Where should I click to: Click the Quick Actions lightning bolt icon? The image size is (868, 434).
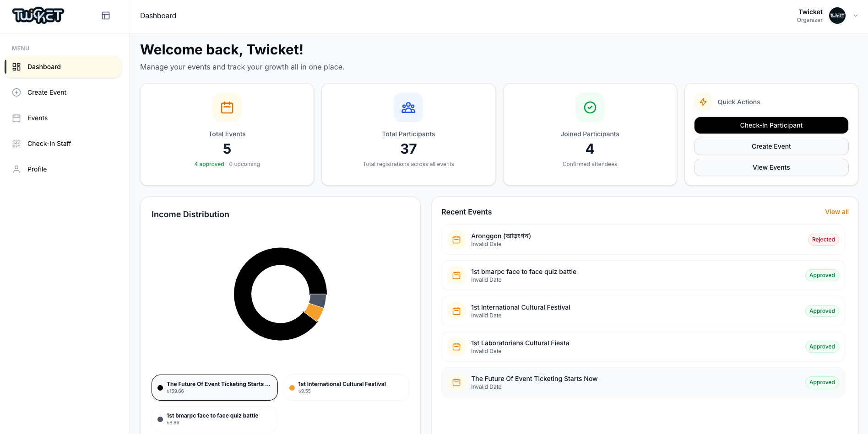click(703, 102)
